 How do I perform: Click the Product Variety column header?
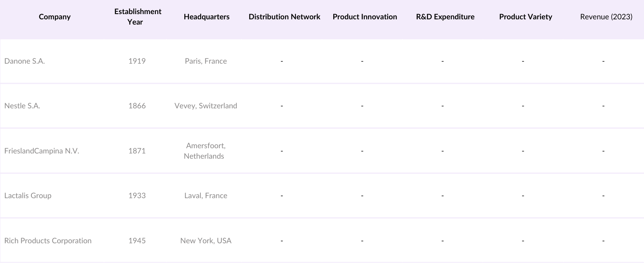[525, 17]
